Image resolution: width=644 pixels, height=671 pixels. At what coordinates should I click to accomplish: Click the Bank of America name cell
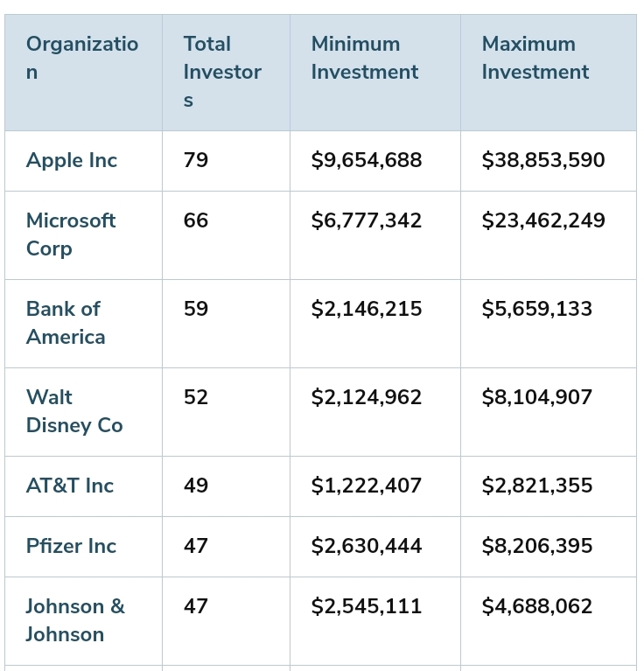point(66,323)
